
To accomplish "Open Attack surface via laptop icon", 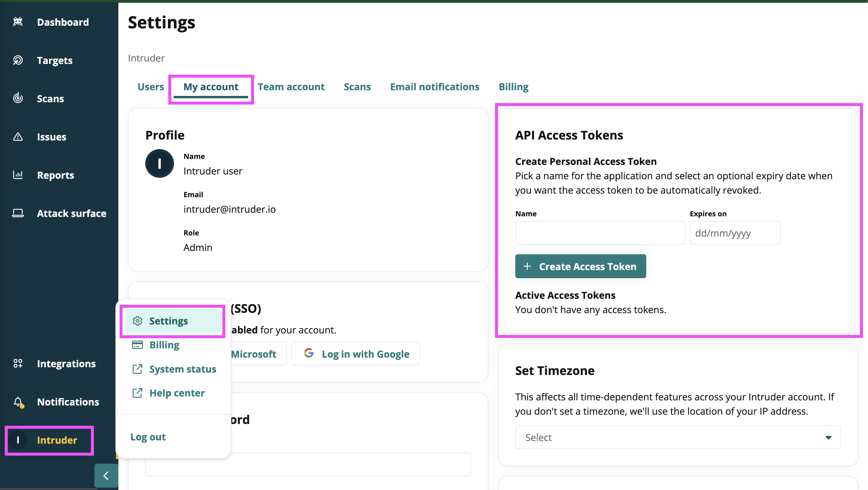I will pos(18,213).
